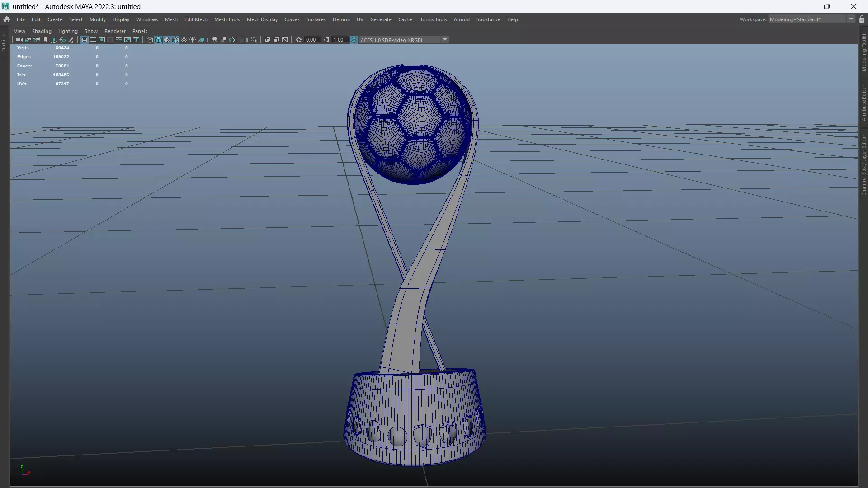Open the Arnold menu
The height and width of the screenshot is (488, 868).
[x=462, y=19]
